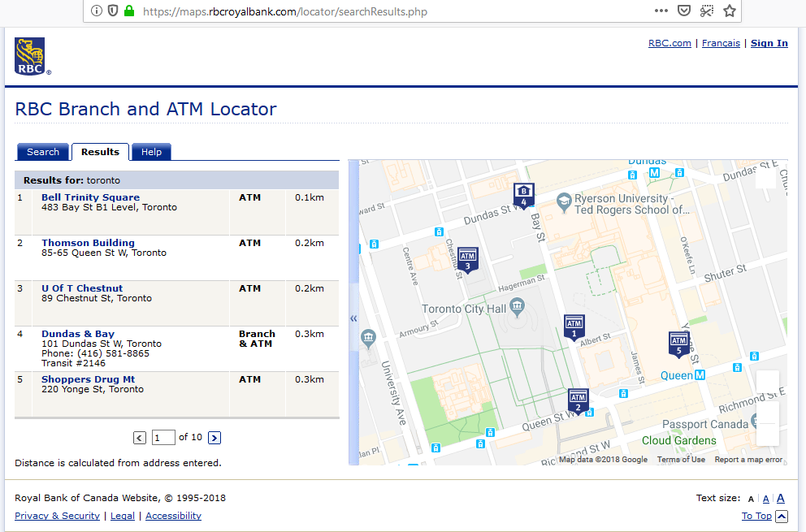The height and width of the screenshot is (532, 806).
Task: Open Thomson Building location
Action: point(88,243)
